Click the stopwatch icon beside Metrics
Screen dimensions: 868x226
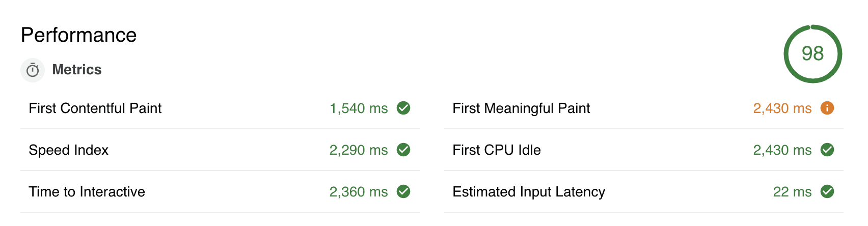click(x=33, y=70)
